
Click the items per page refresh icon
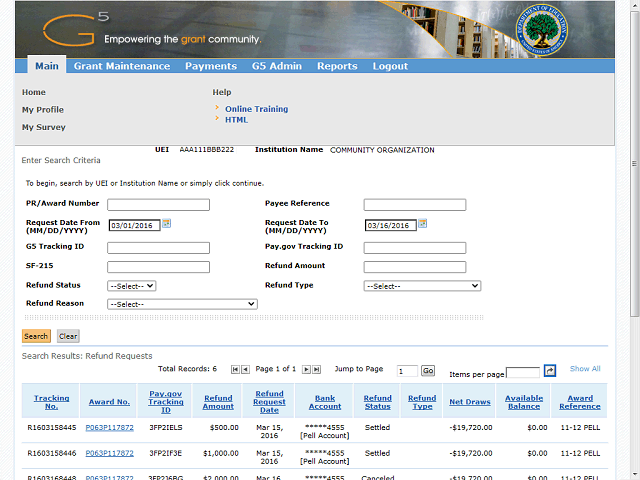(x=549, y=371)
